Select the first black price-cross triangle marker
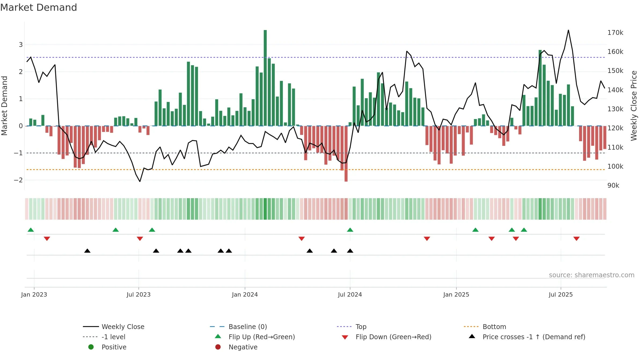Screen dimensions: 644x362 (87, 251)
